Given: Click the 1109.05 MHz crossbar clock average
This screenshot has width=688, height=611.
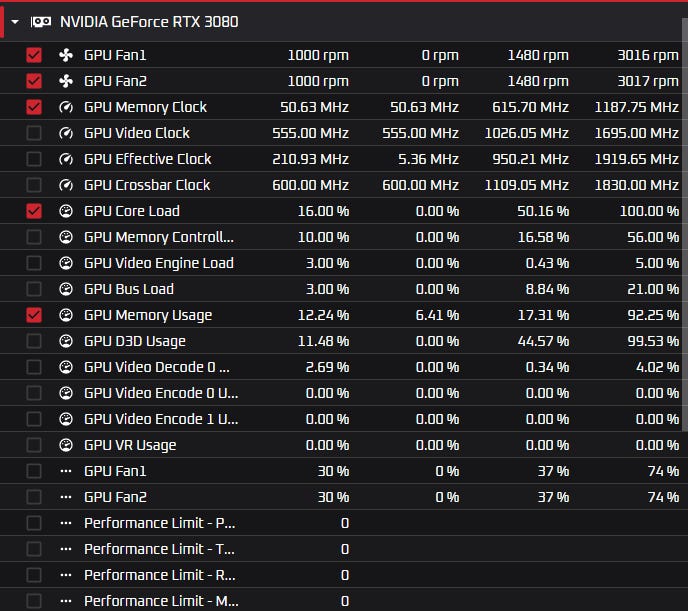Looking at the screenshot, I should [x=527, y=185].
